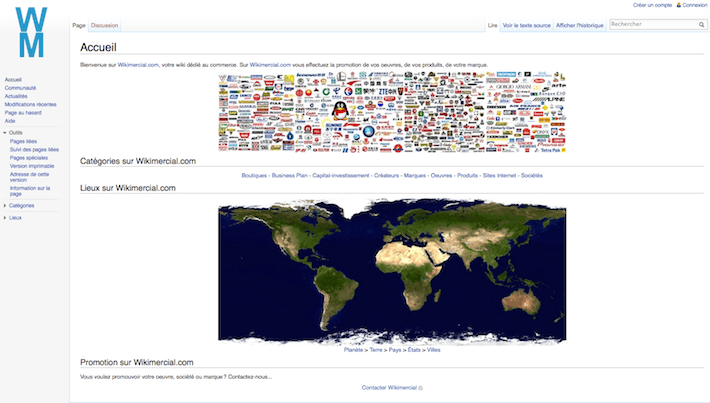The height and width of the screenshot is (403, 710).
Task: Click the user icon beside Connexion
Action: coord(679,5)
